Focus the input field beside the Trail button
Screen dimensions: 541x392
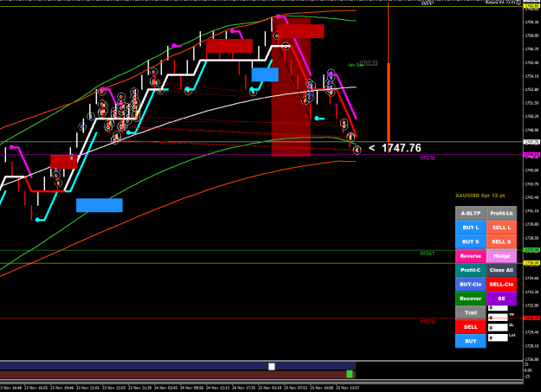(498, 308)
